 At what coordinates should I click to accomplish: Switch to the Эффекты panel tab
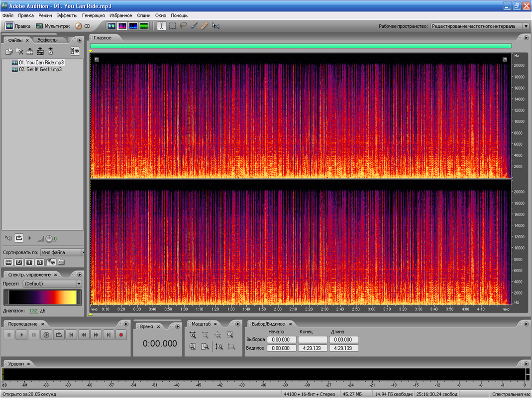point(47,40)
